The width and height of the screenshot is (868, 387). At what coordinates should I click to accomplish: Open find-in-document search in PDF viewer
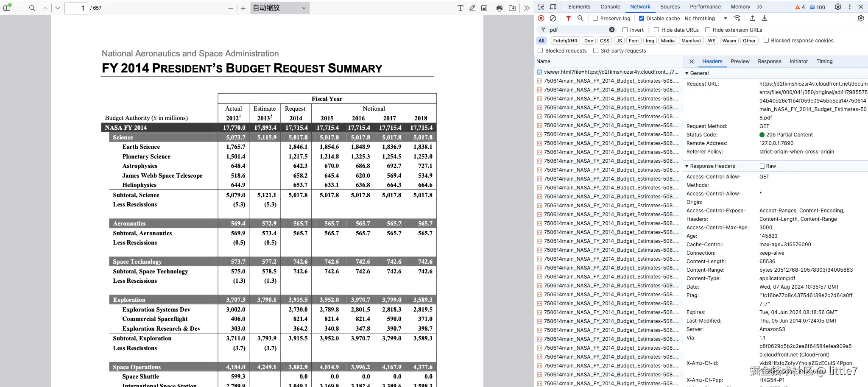tap(32, 8)
